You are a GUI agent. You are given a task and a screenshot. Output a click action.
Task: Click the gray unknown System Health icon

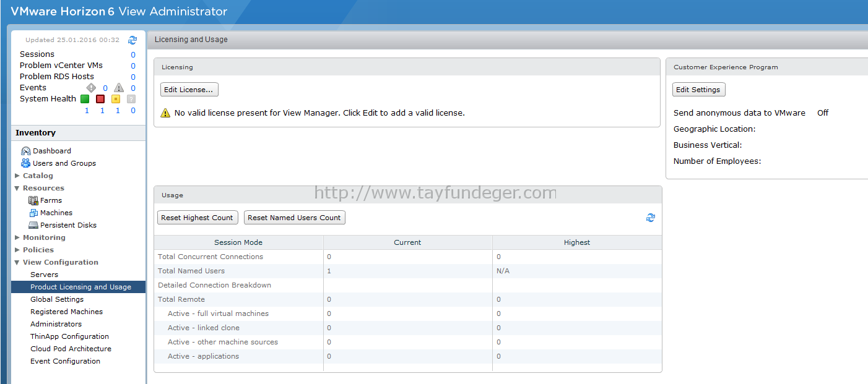[x=131, y=99]
